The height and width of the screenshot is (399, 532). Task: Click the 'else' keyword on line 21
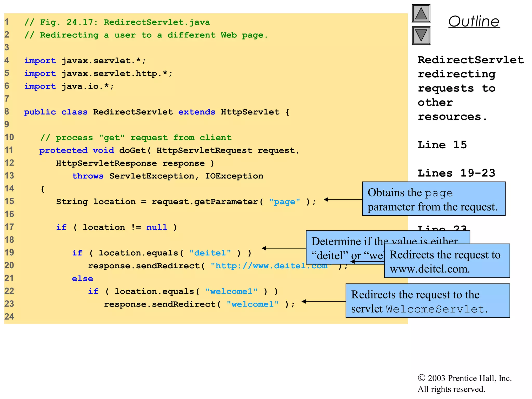[x=83, y=278]
